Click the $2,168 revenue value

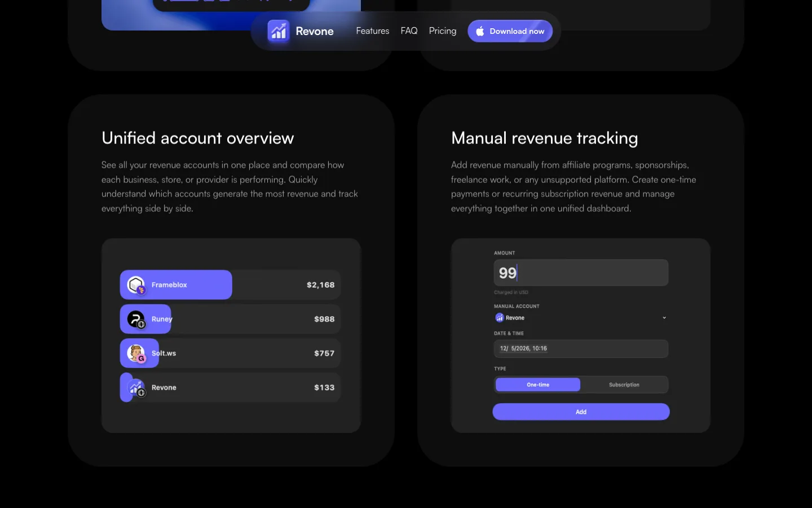tap(321, 285)
